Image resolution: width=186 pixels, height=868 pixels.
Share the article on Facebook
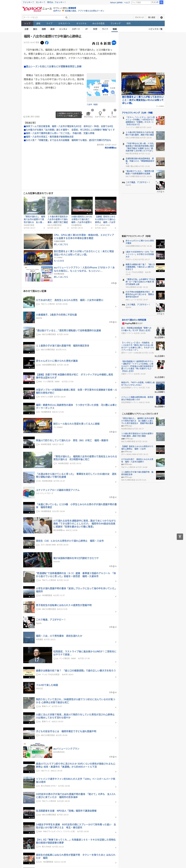[x=47, y=43]
